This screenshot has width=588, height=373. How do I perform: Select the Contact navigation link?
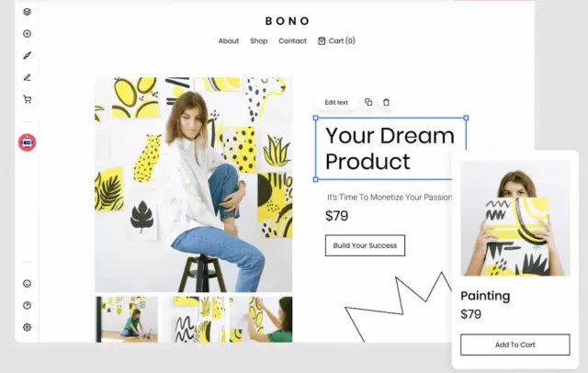[x=292, y=40]
